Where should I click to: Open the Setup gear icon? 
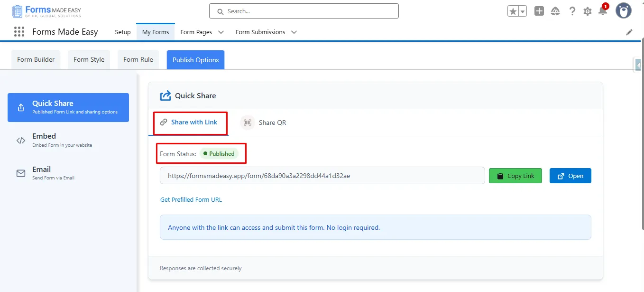[588, 11]
